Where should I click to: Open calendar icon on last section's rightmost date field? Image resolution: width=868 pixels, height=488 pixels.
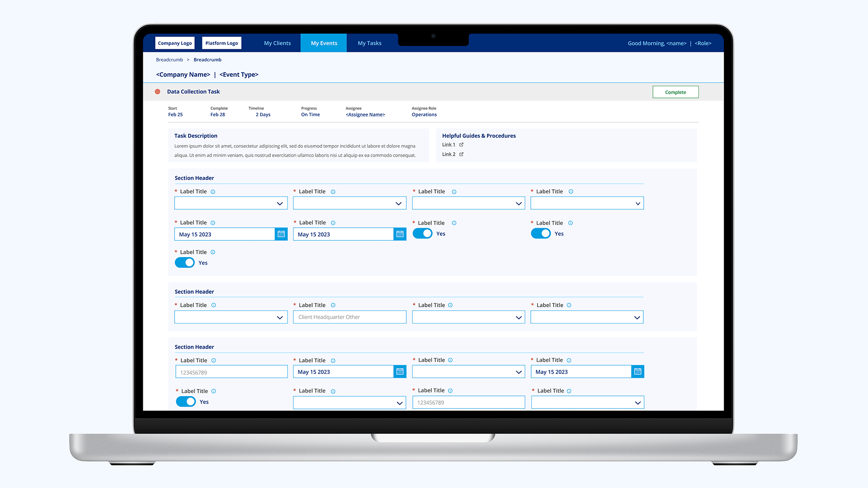637,371
